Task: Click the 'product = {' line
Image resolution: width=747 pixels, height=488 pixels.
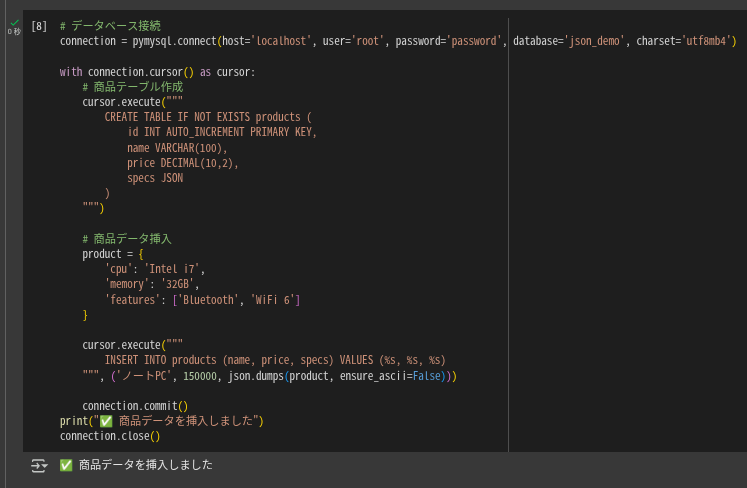Action: click(112, 254)
